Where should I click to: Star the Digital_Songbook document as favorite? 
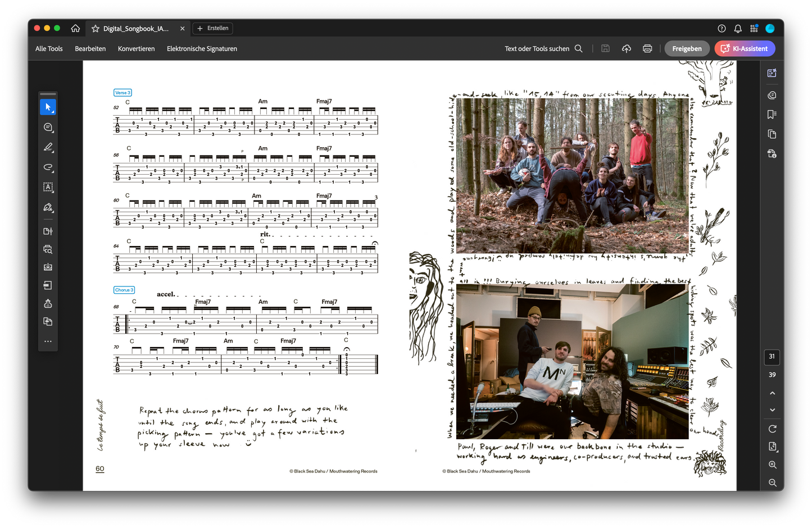[x=96, y=29]
